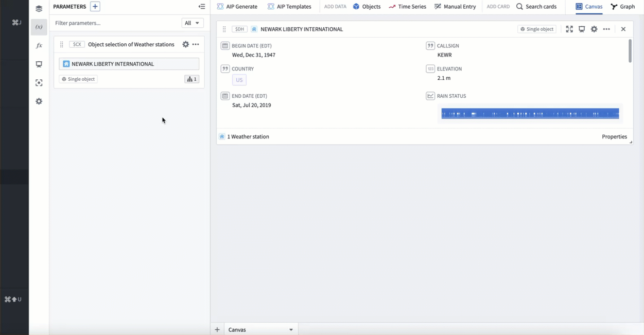Expand Newark card to full screen
This screenshot has height=335, width=644.
pos(569,29)
